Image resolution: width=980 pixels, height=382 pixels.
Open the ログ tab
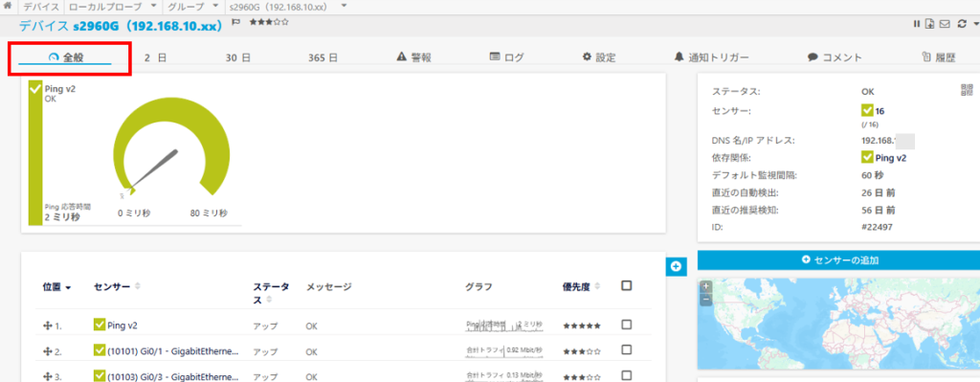(x=506, y=57)
